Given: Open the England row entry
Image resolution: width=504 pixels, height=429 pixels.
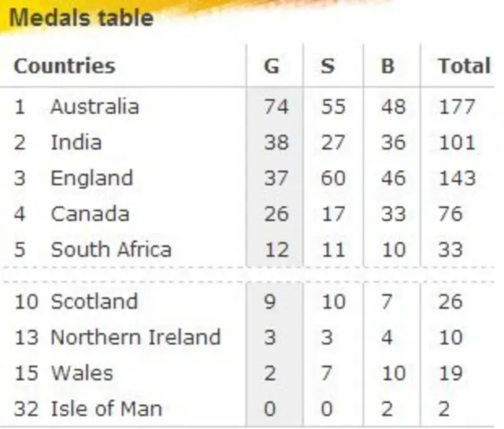Looking at the screenshot, I should tap(91, 178).
